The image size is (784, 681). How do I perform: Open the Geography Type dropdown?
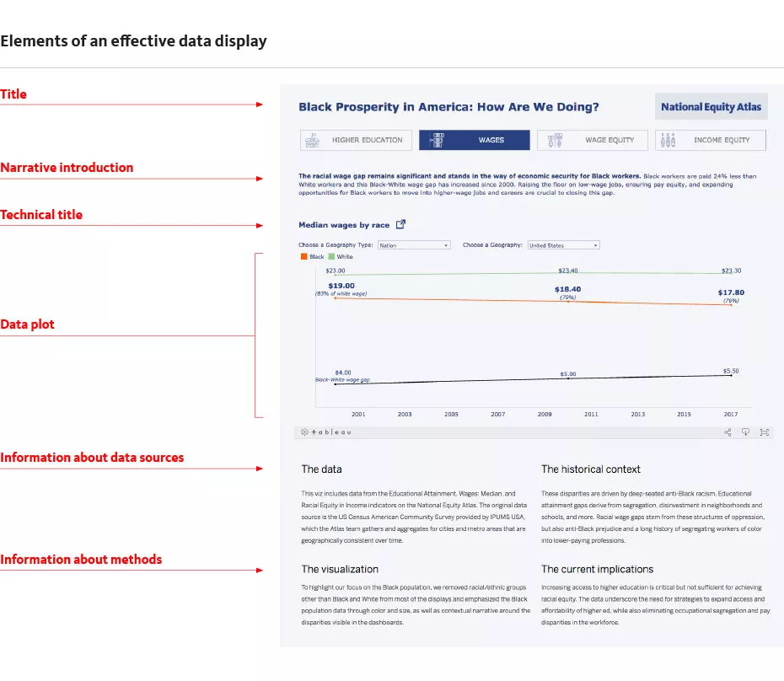tap(414, 244)
